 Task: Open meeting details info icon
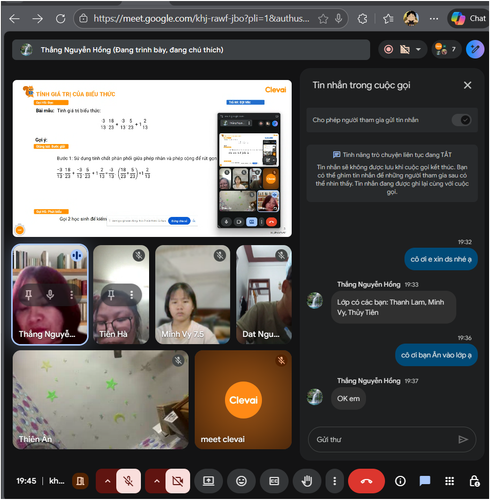400,481
